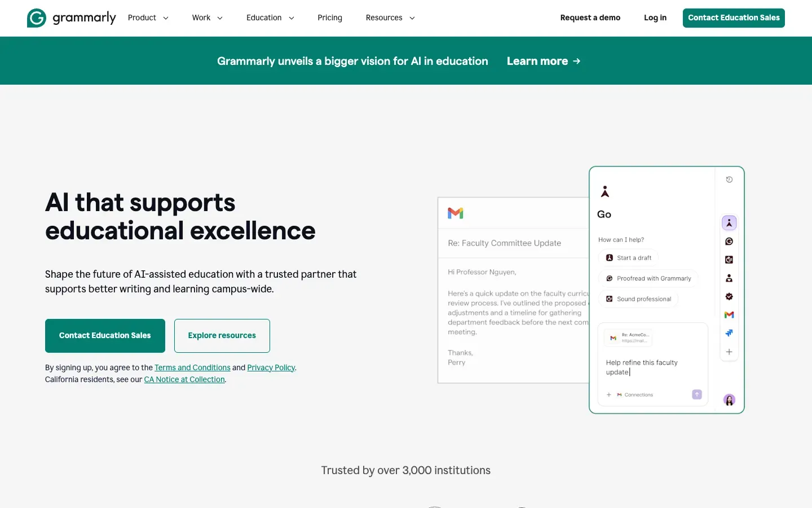Click the Explore resources button
Screen dimensions: 812x508
click(222, 336)
